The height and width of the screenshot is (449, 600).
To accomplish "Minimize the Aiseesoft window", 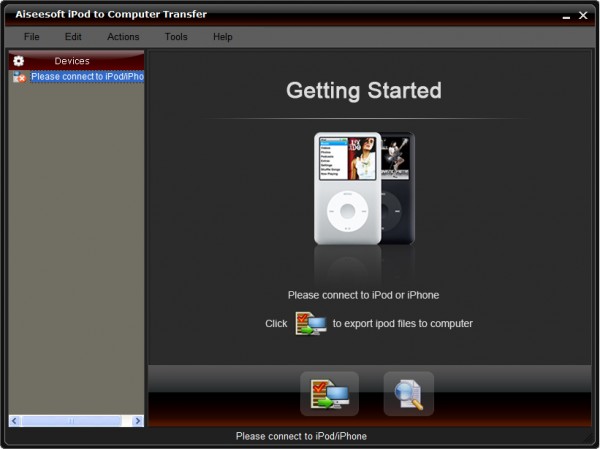I will pos(566,16).
